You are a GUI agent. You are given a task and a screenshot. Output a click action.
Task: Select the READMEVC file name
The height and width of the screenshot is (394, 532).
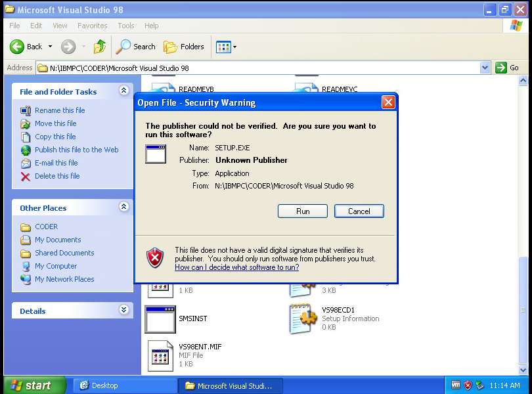tap(340, 89)
